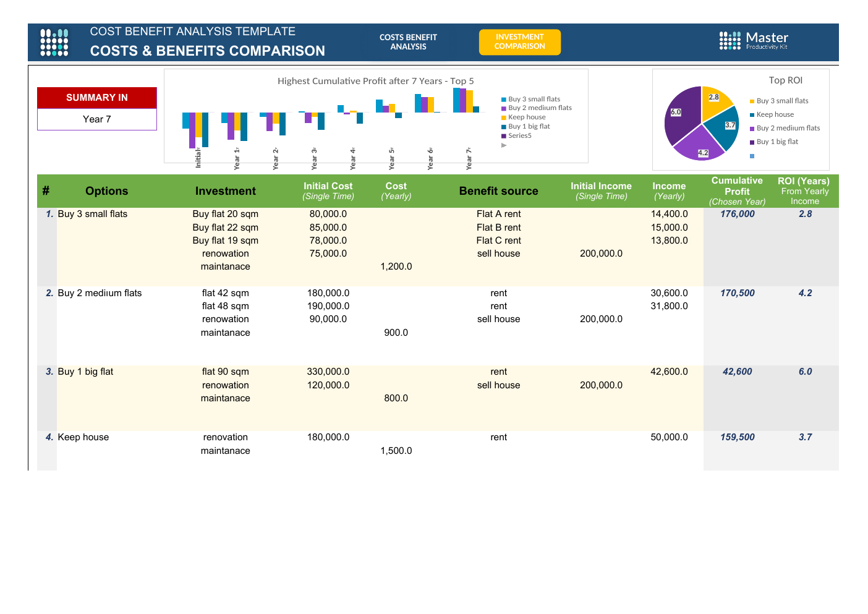The width and height of the screenshot is (868, 614).
Task: Click the ROI (Years) column header
Action: pyautogui.click(x=804, y=191)
